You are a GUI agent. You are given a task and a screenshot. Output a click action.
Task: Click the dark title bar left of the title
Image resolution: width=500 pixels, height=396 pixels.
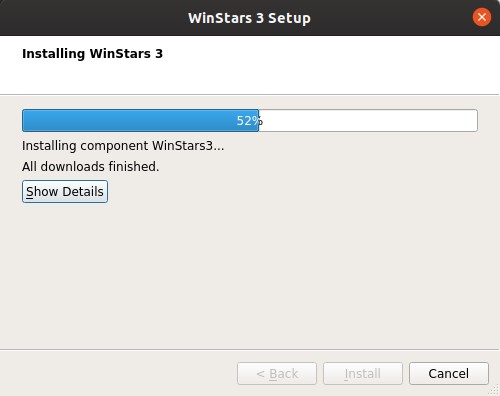pyautogui.click(x=93, y=18)
